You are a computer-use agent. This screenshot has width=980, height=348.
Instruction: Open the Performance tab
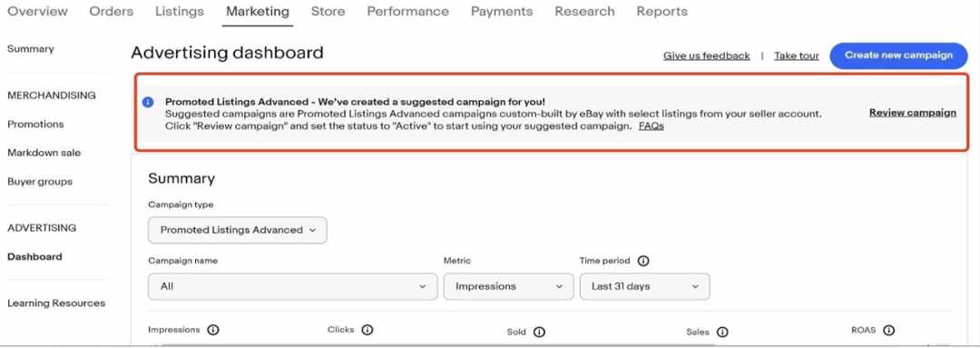click(407, 11)
